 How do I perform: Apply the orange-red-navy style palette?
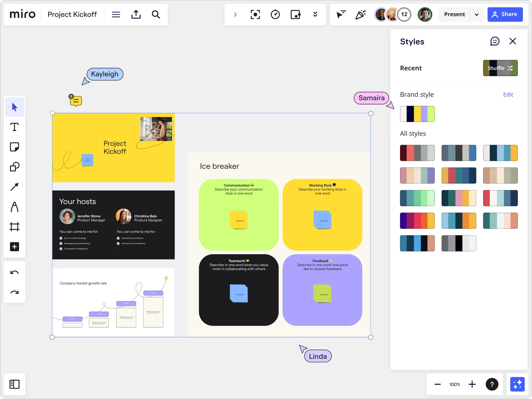(459, 176)
